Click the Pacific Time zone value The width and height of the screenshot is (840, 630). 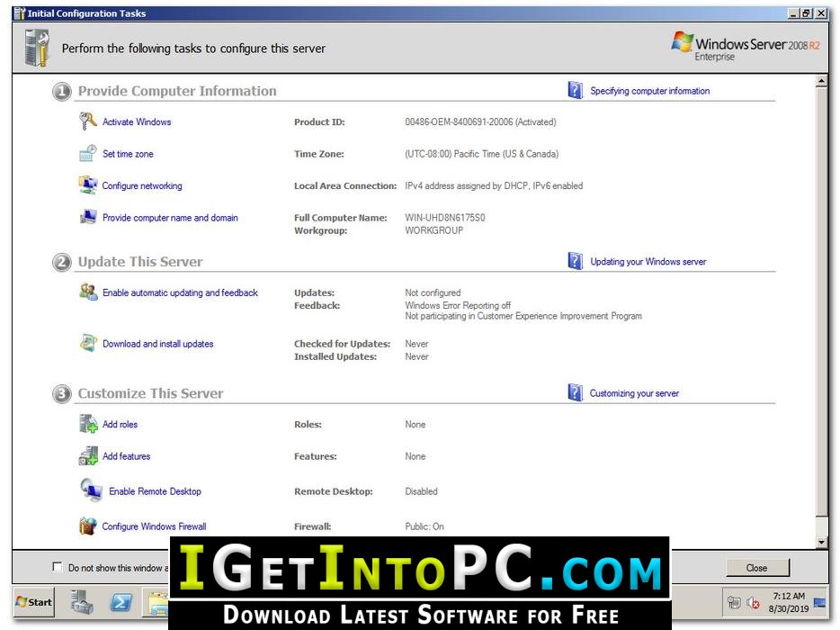tap(482, 154)
